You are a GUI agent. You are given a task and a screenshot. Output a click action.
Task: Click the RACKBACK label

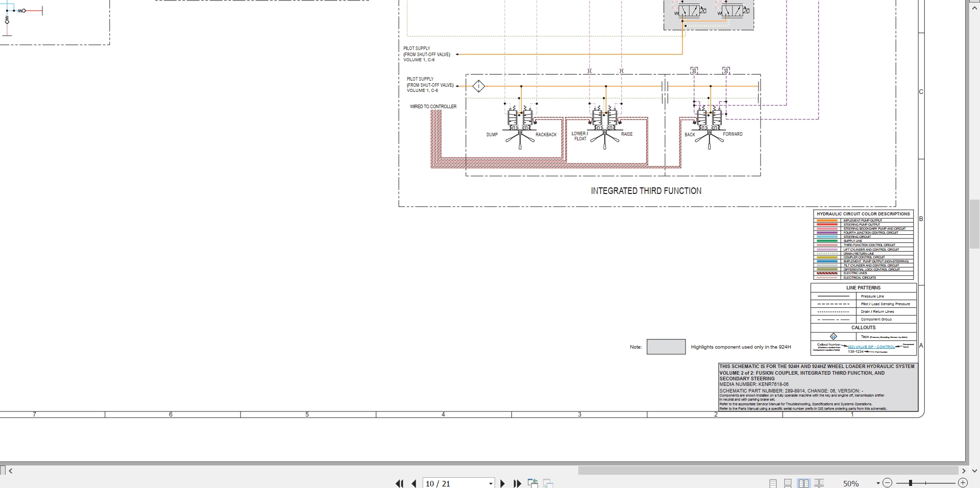[546, 135]
